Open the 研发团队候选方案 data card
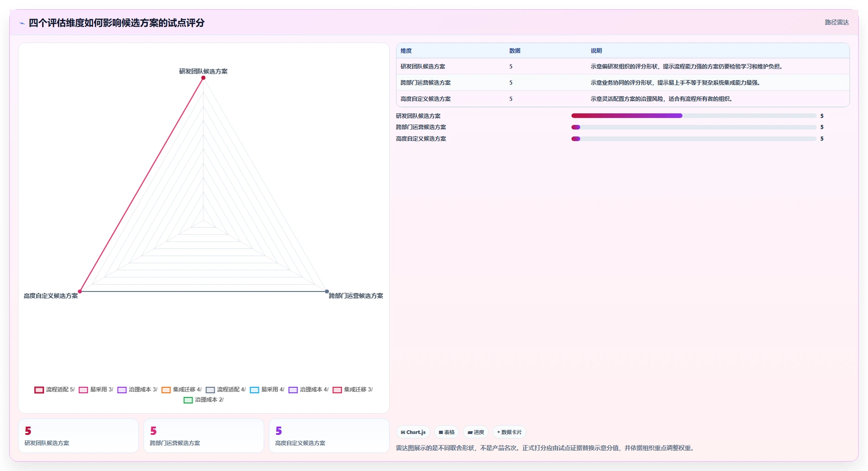The width and height of the screenshot is (868, 471). point(78,436)
